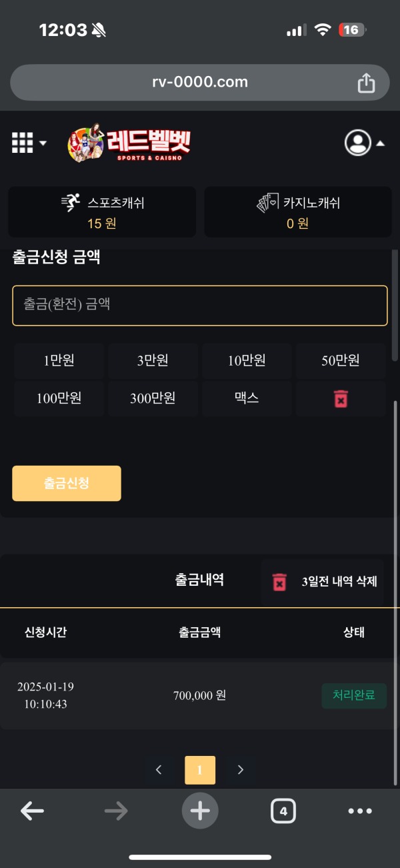Image resolution: width=400 pixels, height=868 pixels.
Task: Click the trash icon for 3일전 내역 삭제
Action: click(279, 580)
